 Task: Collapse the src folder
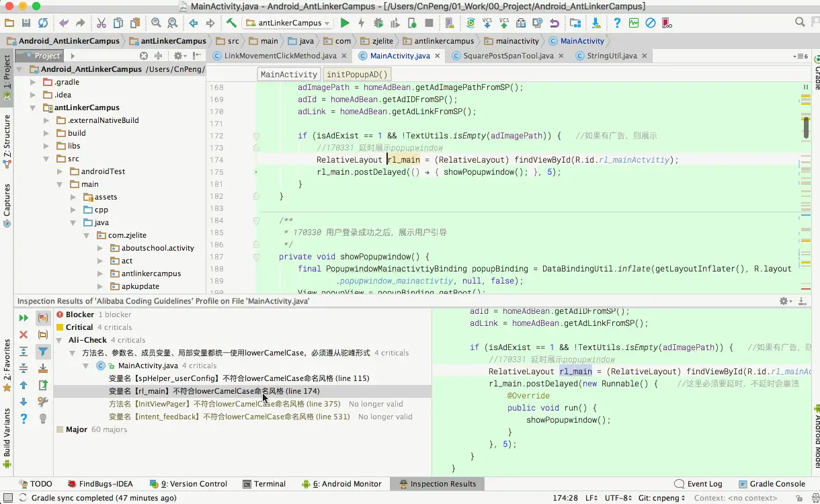point(46,159)
